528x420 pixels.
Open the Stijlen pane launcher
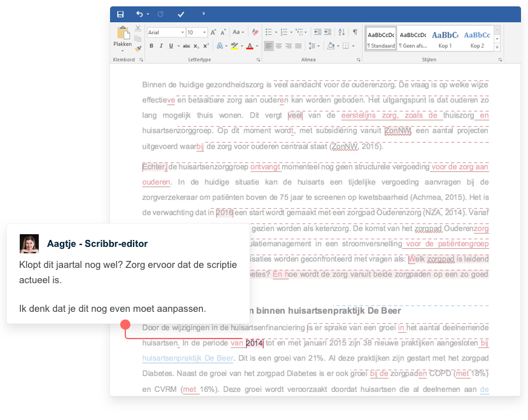coord(501,60)
